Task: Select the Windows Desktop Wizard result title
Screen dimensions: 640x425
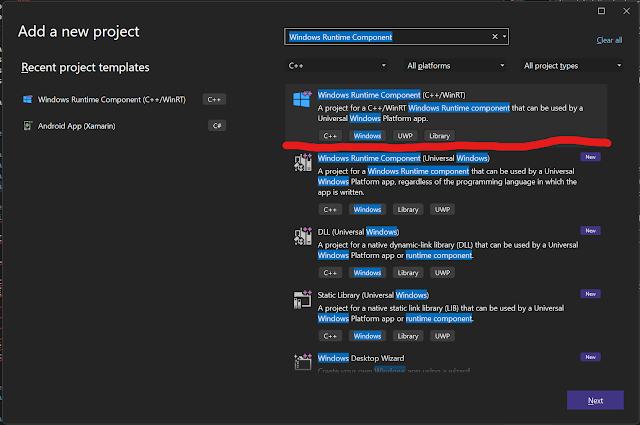Action: point(361,358)
